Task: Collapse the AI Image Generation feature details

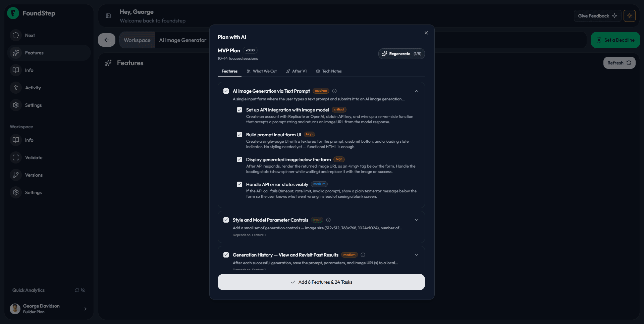Action: [x=416, y=91]
